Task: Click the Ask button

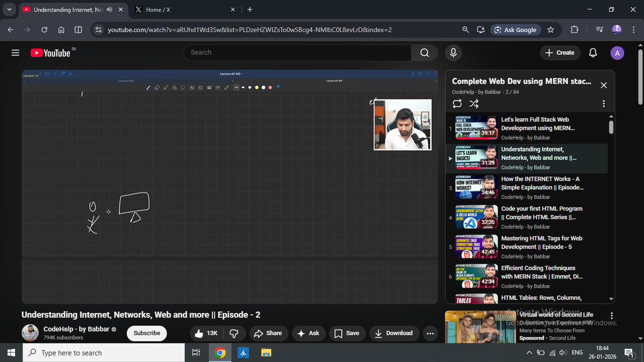Action: pos(308,333)
